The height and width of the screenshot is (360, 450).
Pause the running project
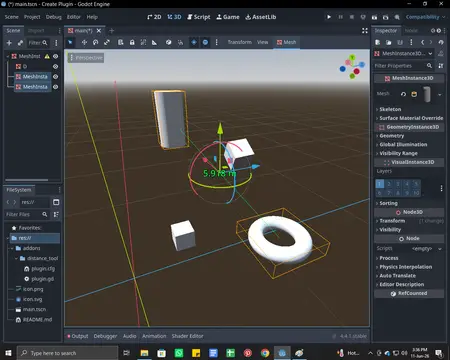pos(340,17)
